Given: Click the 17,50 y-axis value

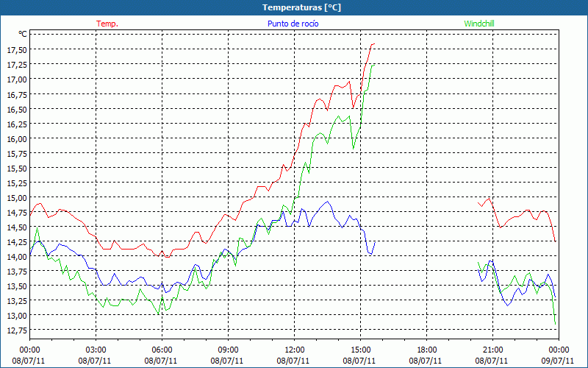Looking at the screenshot, I should point(17,50).
